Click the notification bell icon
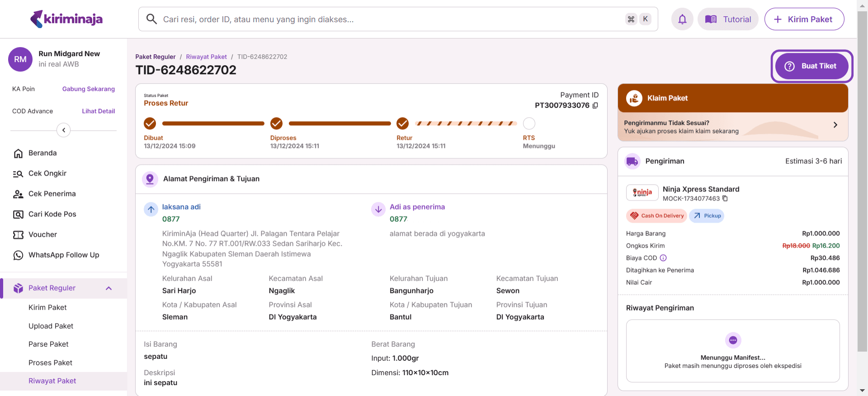The width and height of the screenshot is (868, 396). point(682,19)
